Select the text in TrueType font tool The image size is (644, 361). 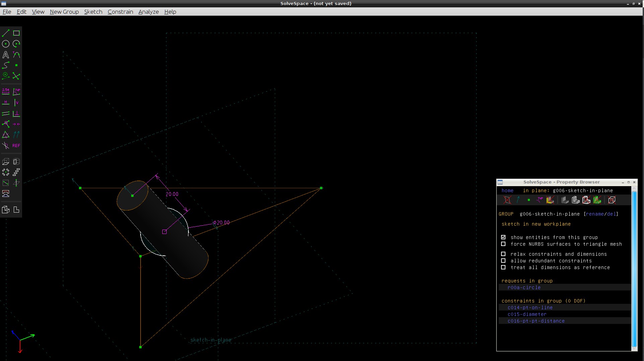pyautogui.click(x=6, y=54)
